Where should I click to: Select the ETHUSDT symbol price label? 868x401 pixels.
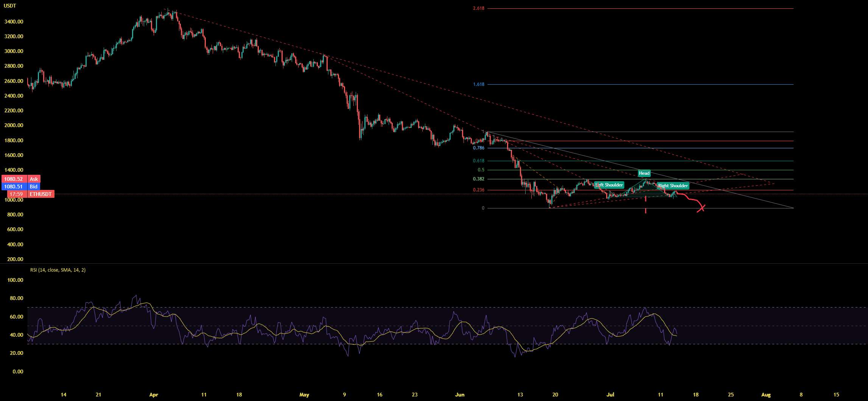pos(40,194)
